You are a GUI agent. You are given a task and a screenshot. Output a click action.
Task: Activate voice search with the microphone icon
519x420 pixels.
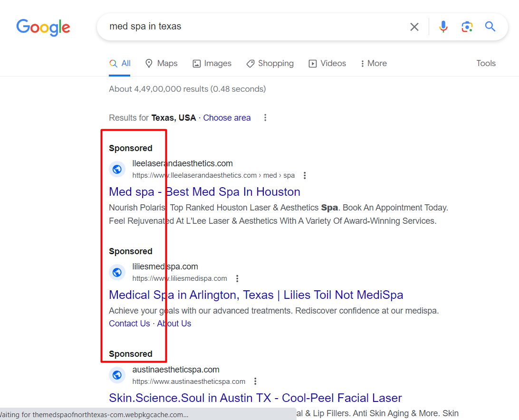click(x=443, y=27)
